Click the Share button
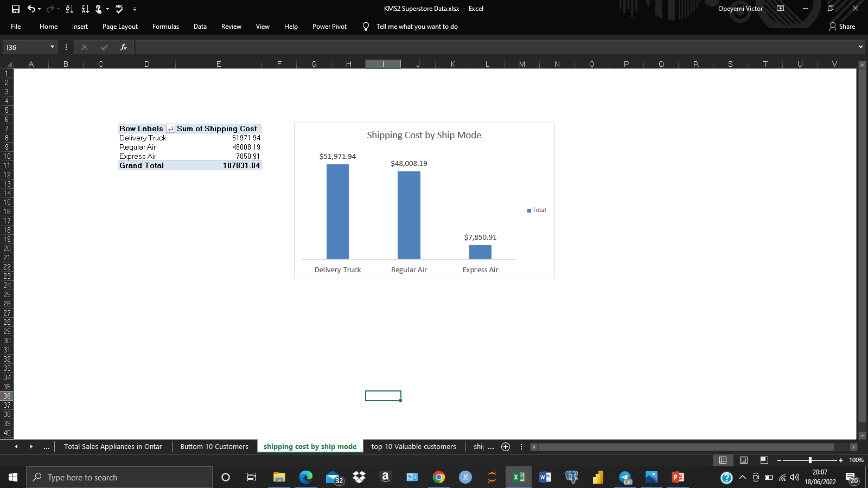This screenshot has width=868, height=488. coord(842,27)
